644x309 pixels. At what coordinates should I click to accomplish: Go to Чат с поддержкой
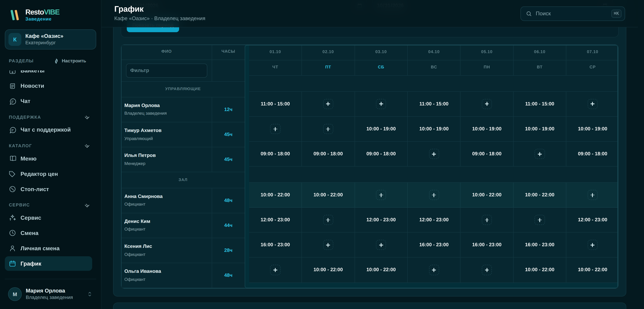[49, 130]
